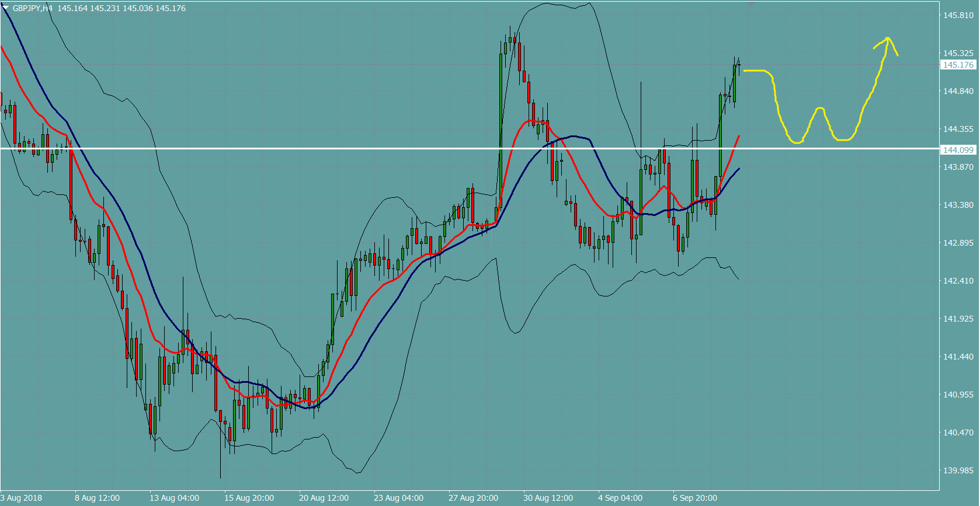Select the white horizontal line at 144.099
This screenshot has width=980, height=506.
(x=350, y=149)
